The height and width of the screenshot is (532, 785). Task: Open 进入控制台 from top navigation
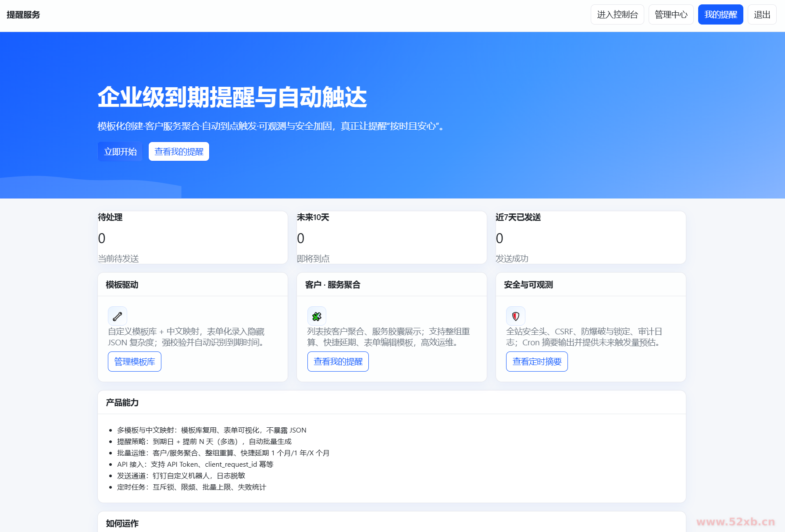[617, 14]
